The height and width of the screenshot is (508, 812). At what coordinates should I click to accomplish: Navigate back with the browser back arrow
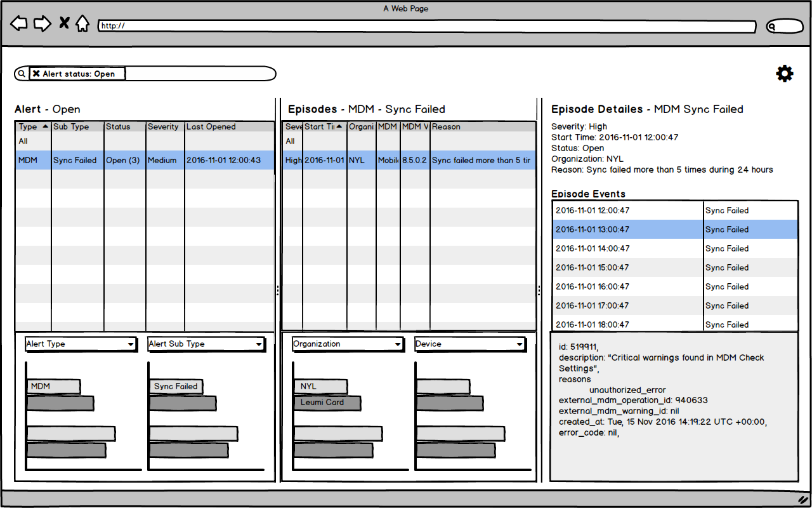point(18,23)
